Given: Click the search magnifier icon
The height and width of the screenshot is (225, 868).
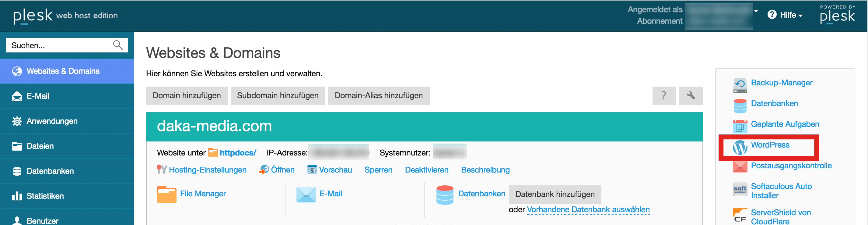Looking at the screenshot, I should tap(118, 45).
